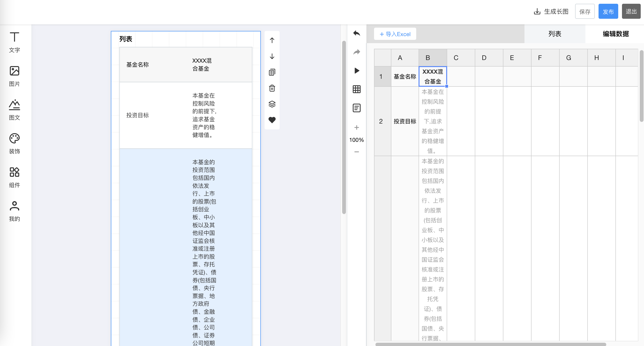644x346 pixels.
Task: Open the 文字 text tool
Action: tap(15, 42)
